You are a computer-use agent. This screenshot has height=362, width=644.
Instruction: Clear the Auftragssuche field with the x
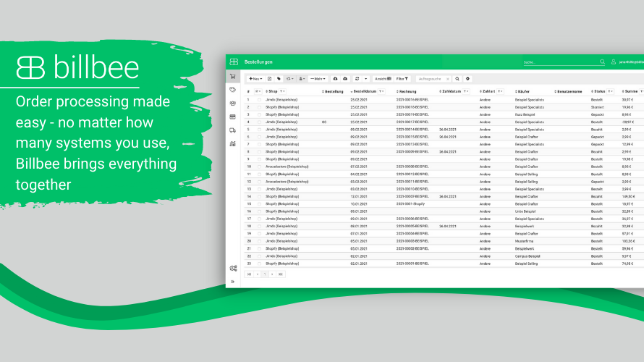[x=448, y=79]
